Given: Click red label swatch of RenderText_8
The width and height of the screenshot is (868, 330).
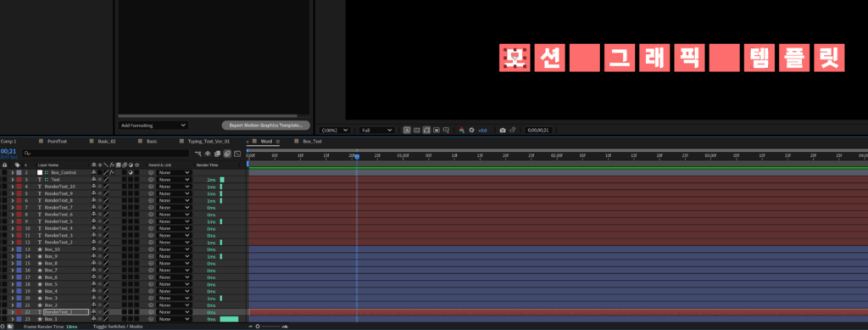Looking at the screenshot, I should coord(19,200).
